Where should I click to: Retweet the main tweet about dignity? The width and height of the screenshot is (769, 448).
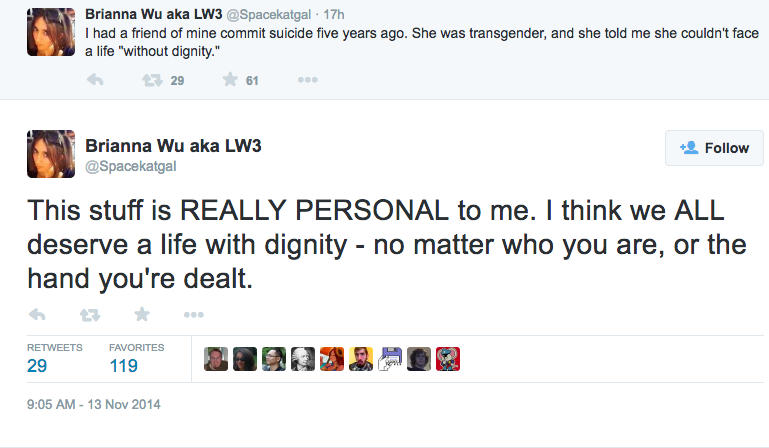[x=90, y=315]
